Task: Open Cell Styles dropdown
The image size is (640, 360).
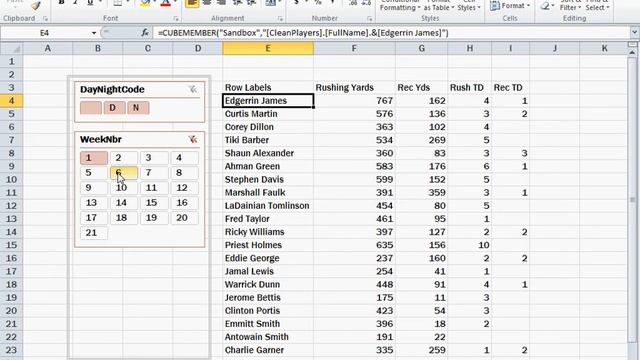Action: point(469,6)
